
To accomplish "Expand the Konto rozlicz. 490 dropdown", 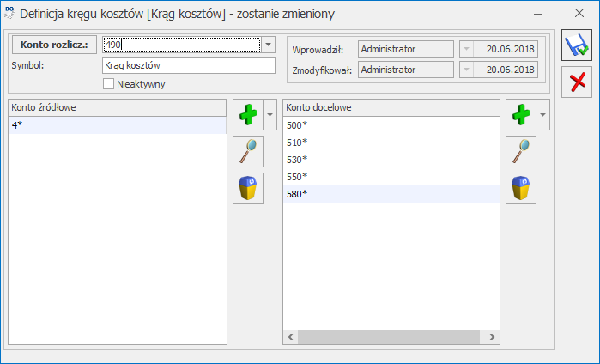I will pos(268,45).
